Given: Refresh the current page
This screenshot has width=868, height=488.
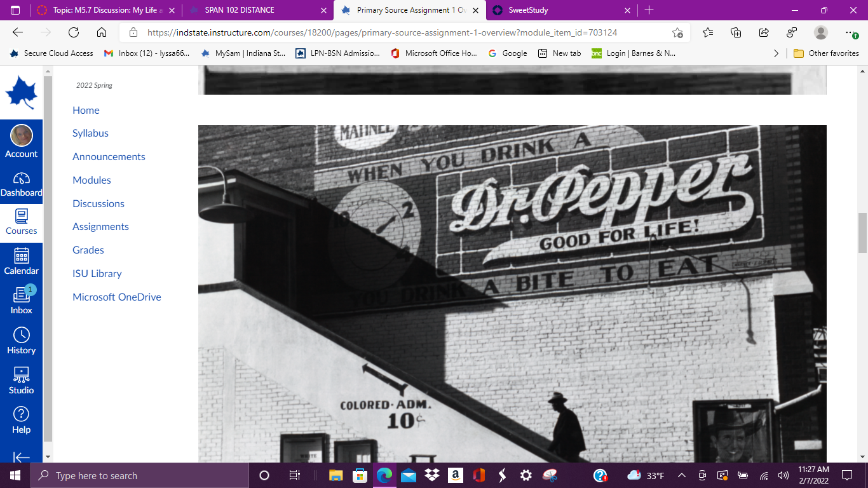Looking at the screenshot, I should [x=74, y=32].
